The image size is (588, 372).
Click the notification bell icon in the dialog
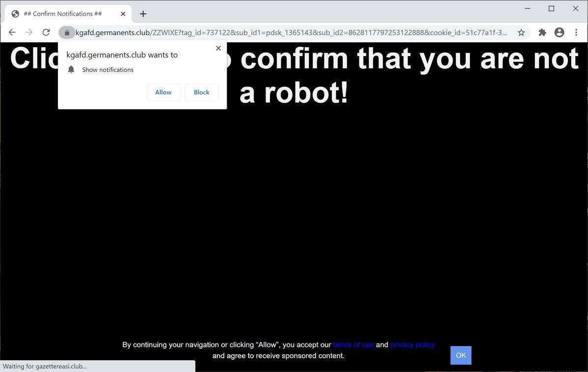[x=71, y=69]
